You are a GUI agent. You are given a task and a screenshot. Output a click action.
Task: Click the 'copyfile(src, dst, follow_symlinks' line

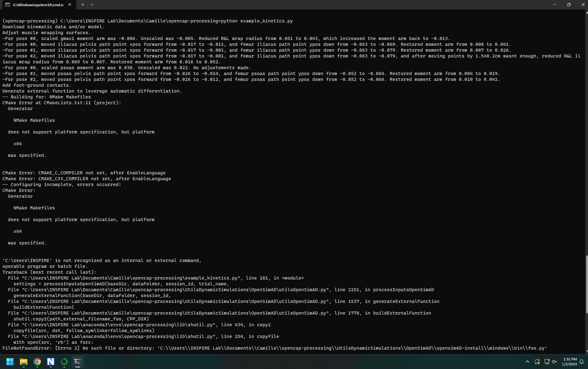[84, 331]
